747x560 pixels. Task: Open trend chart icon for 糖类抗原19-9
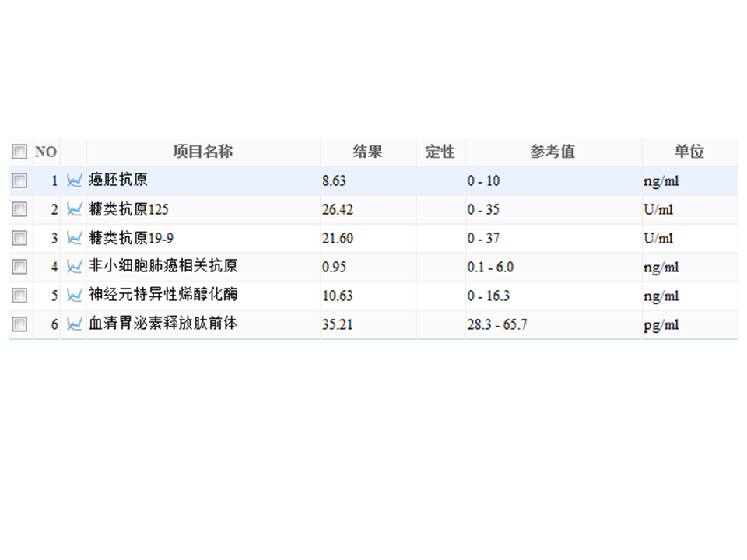pos(75,238)
